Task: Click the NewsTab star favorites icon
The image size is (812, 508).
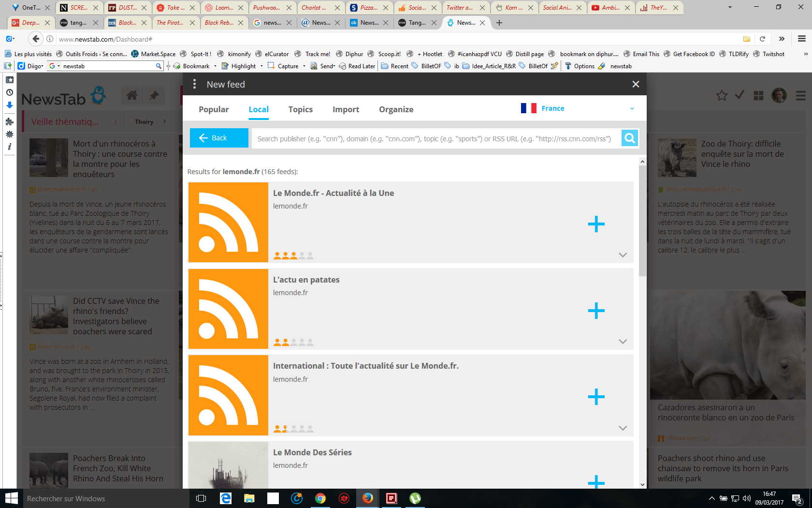Action: [722, 96]
